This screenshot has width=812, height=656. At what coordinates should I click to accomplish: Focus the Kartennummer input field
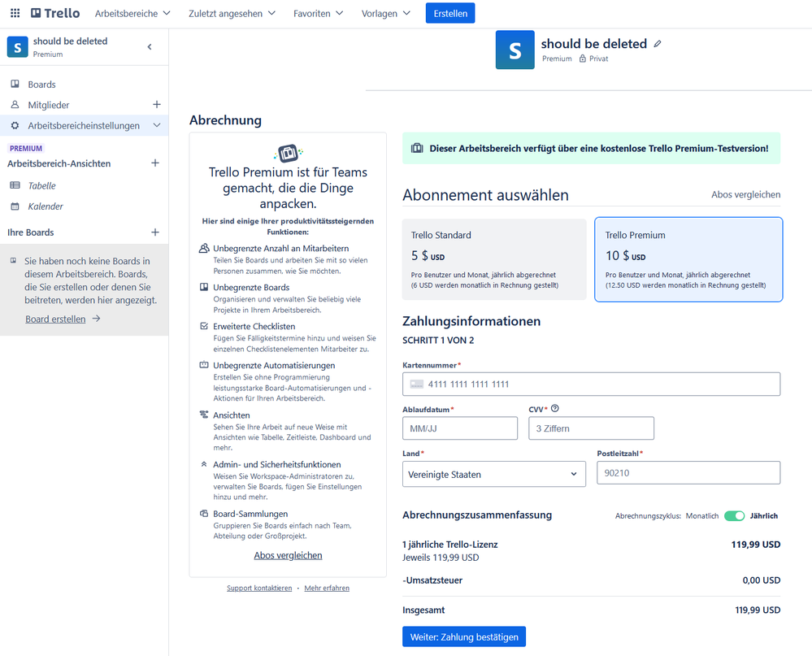pyautogui.click(x=592, y=384)
